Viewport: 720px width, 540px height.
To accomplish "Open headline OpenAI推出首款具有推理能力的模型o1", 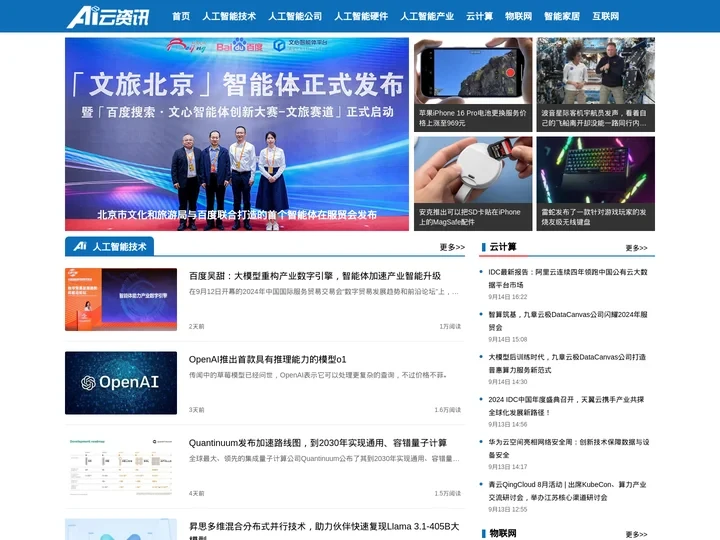I will click(267, 360).
